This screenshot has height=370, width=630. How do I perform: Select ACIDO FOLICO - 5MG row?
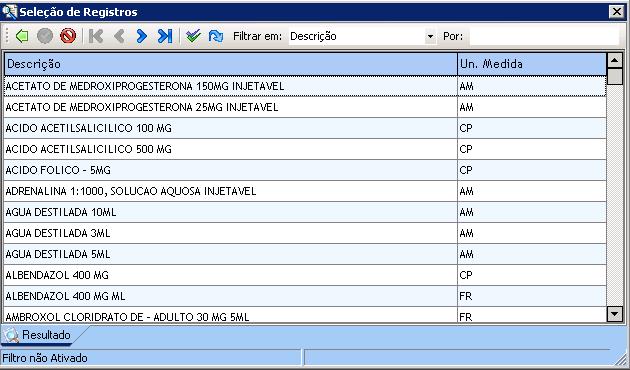point(305,170)
